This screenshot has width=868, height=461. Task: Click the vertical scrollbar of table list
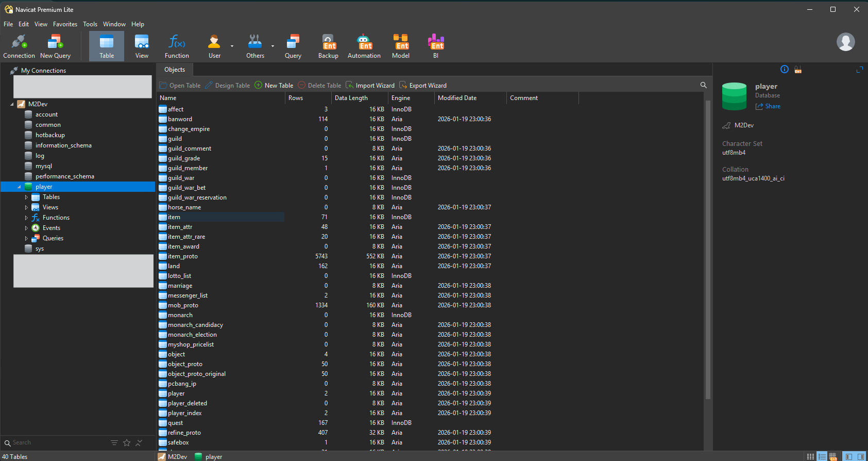708,248
